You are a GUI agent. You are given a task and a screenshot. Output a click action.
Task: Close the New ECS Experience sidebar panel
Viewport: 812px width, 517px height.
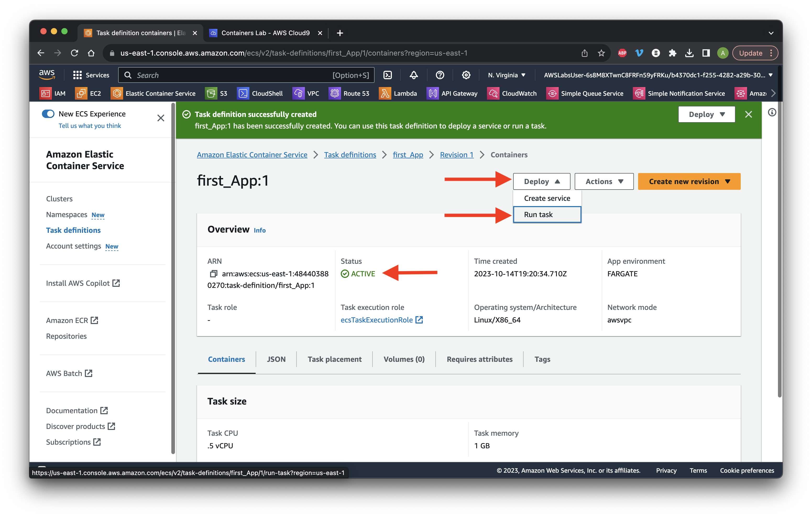coord(161,118)
